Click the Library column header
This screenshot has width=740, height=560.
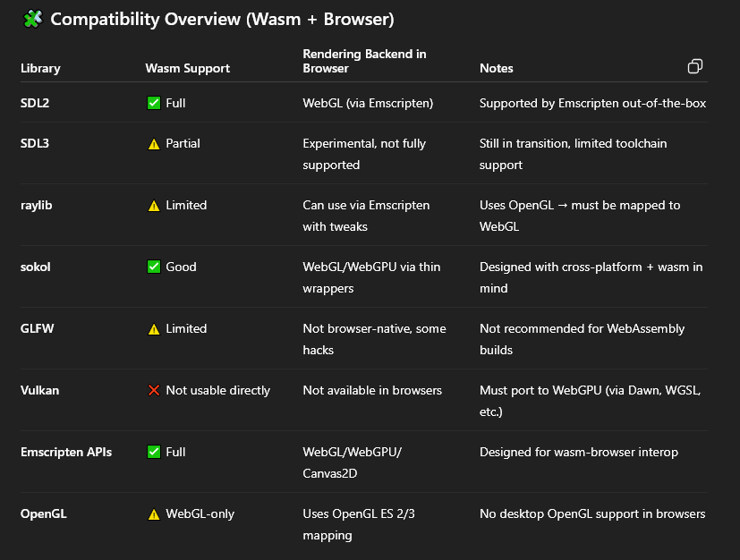click(40, 68)
